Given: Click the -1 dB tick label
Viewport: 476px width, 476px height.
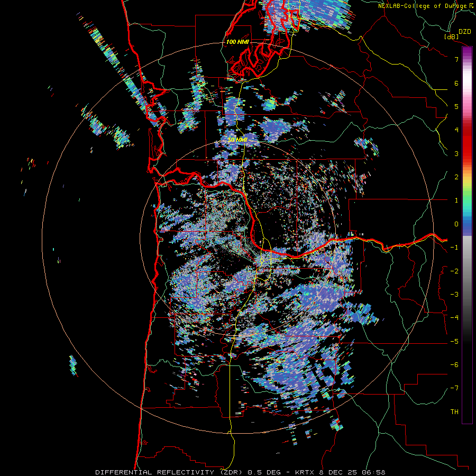Looking at the screenshot, I should [454, 248].
